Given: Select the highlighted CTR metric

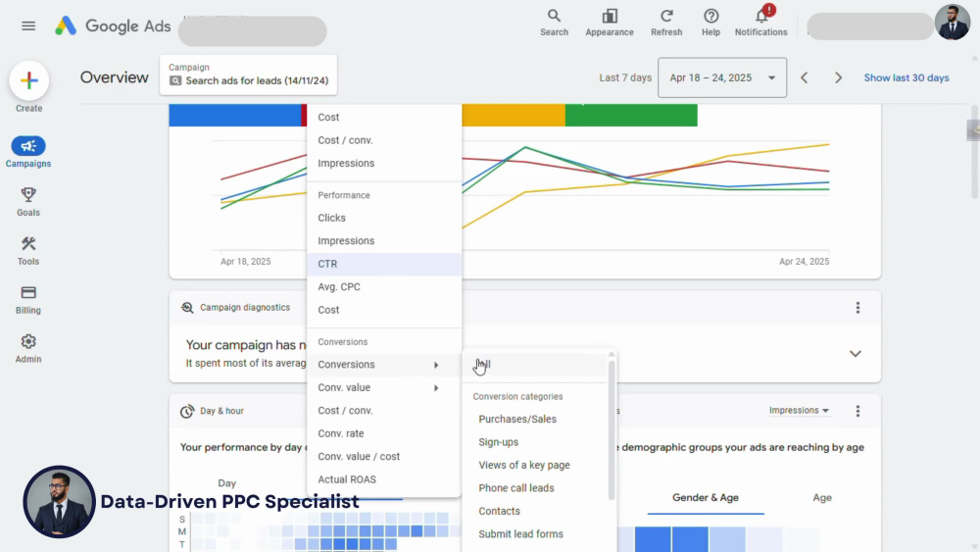Looking at the screenshot, I should pos(384,264).
